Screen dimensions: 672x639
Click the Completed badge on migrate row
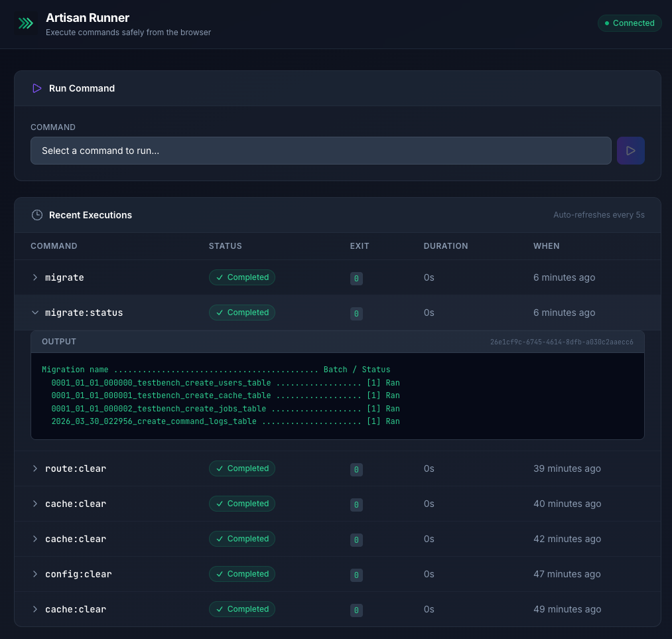coord(241,277)
